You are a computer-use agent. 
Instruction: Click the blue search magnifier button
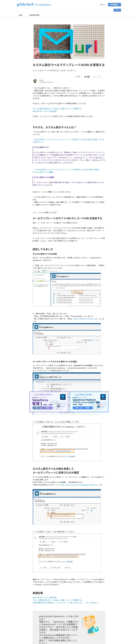pos(117,10)
